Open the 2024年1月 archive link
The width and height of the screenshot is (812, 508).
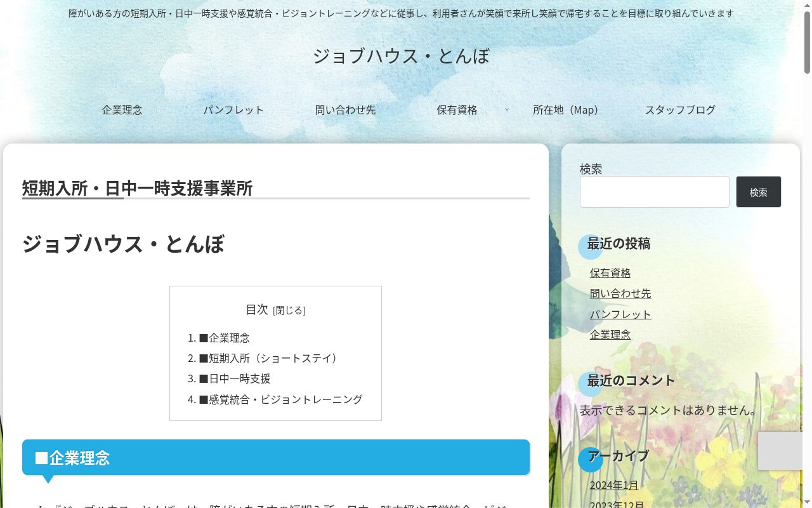[x=614, y=485]
